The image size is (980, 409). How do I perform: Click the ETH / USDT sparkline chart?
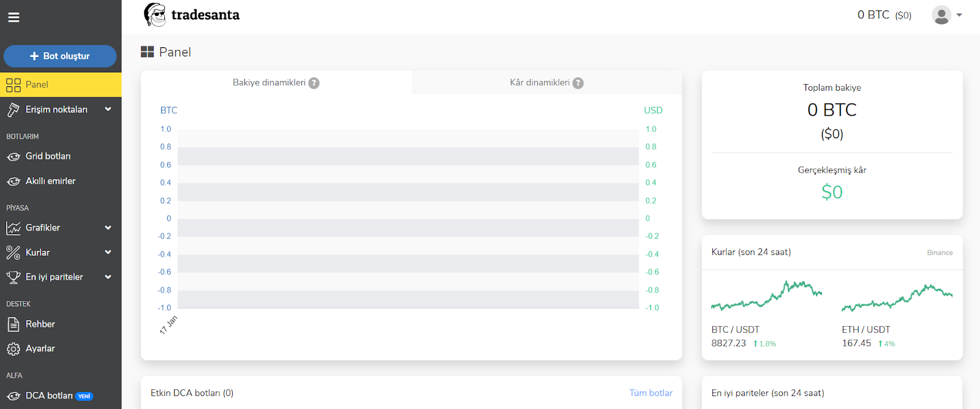coord(897,298)
